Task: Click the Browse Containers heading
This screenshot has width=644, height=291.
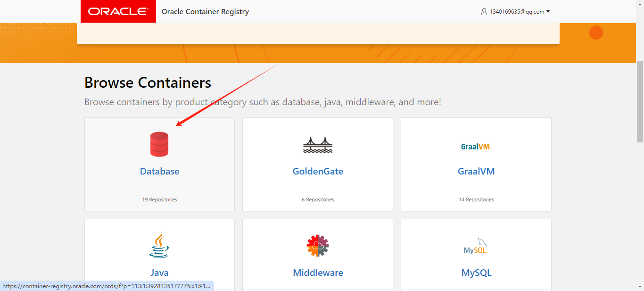Action: [x=148, y=83]
